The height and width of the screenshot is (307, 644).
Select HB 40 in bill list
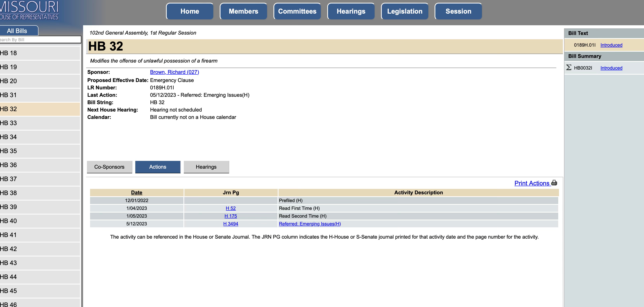(x=40, y=221)
